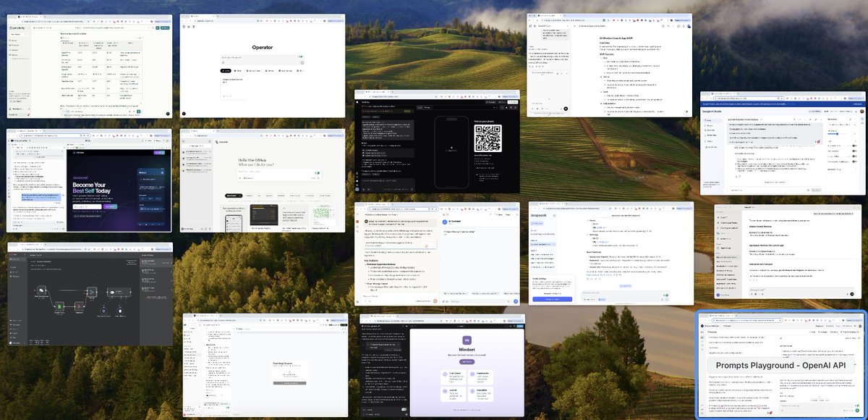Open the window showing Final Step Review card
This screenshot has height=420, width=868.
[265, 365]
